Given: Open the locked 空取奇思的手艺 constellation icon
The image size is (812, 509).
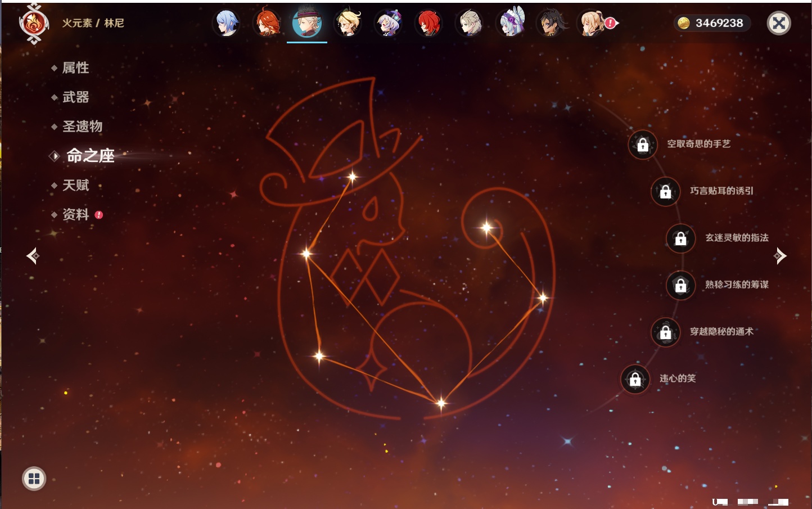Looking at the screenshot, I should click(x=643, y=145).
